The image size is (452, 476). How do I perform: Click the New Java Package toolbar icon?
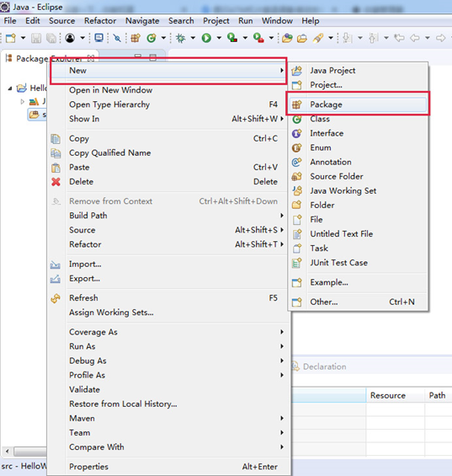136,38
